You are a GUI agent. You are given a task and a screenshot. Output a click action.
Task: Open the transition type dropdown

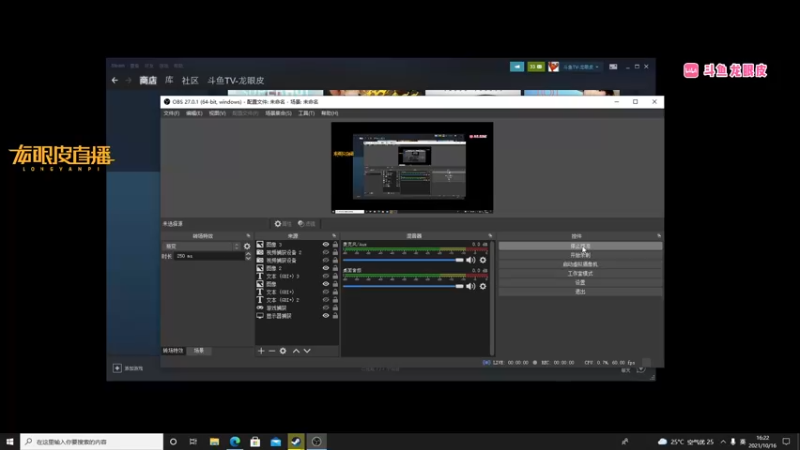pos(202,246)
